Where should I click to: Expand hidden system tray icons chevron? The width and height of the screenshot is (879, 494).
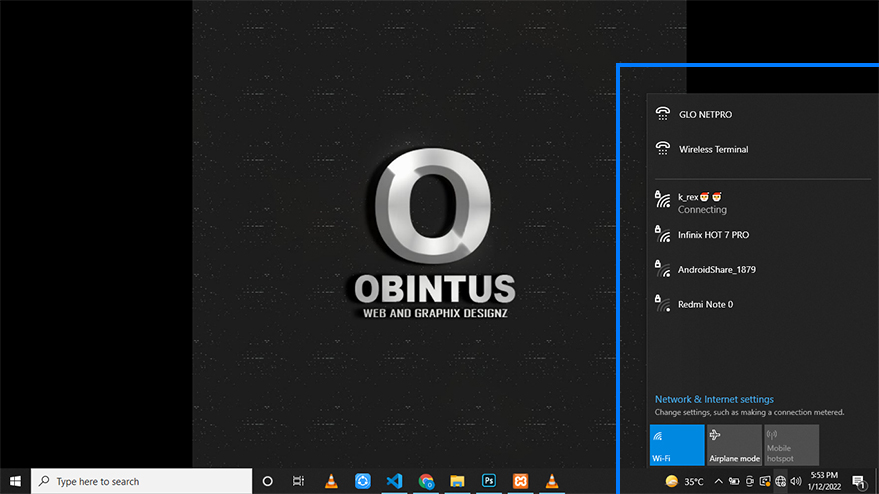click(x=718, y=481)
